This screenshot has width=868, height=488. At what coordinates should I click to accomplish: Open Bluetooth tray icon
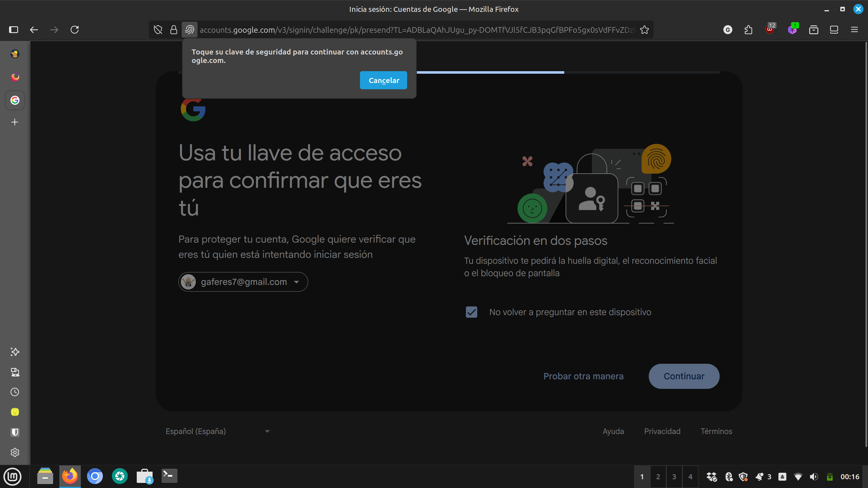point(728,476)
